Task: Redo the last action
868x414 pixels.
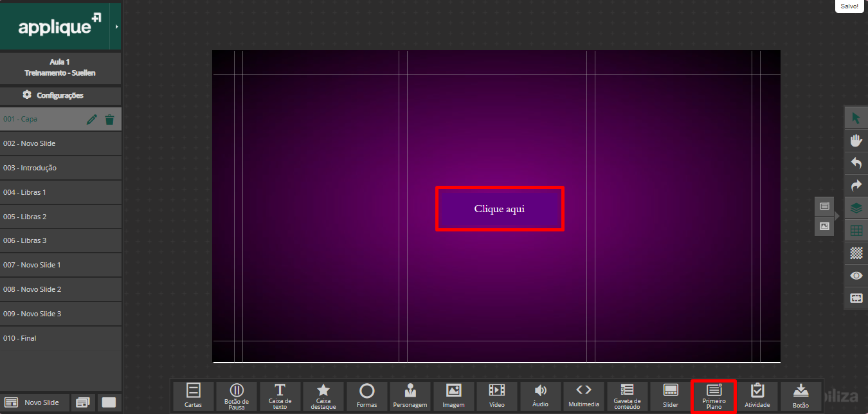Action: point(856,186)
